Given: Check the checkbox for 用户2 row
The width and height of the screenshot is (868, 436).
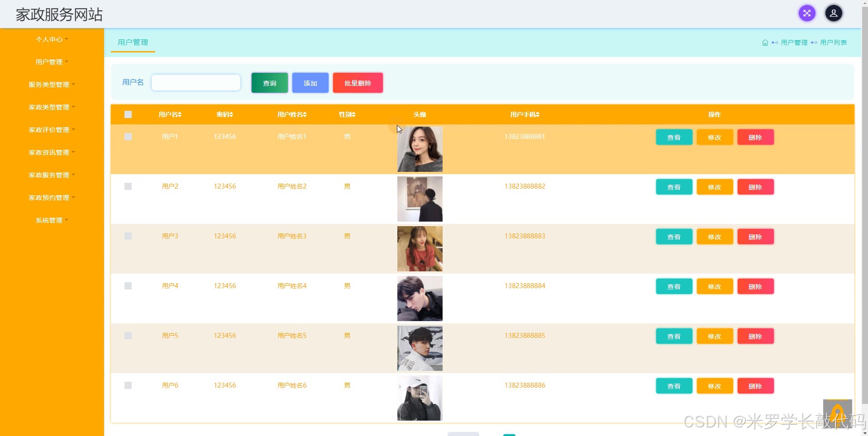Looking at the screenshot, I should pos(128,186).
